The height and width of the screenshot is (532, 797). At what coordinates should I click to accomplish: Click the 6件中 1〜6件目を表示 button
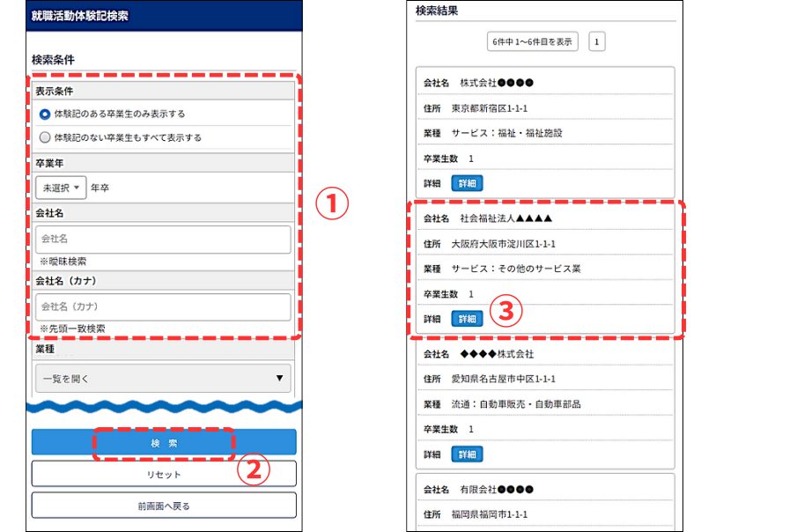533,41
